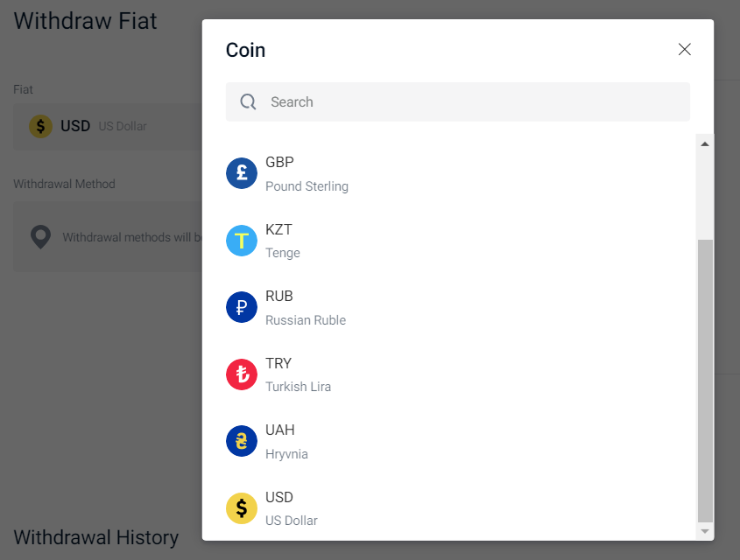Open the Fiat USD selector
Image resolution: width=740 pixels, height=560 pixels.
(108, 126)
